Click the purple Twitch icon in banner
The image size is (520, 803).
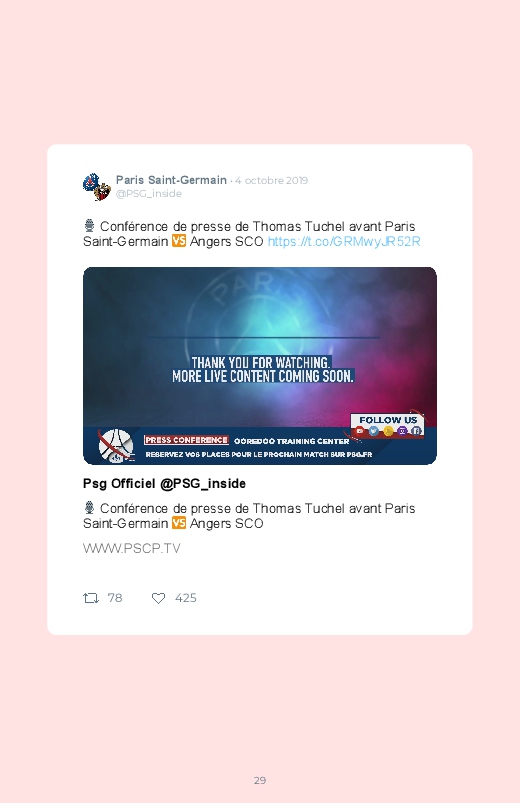coord(402,431)
